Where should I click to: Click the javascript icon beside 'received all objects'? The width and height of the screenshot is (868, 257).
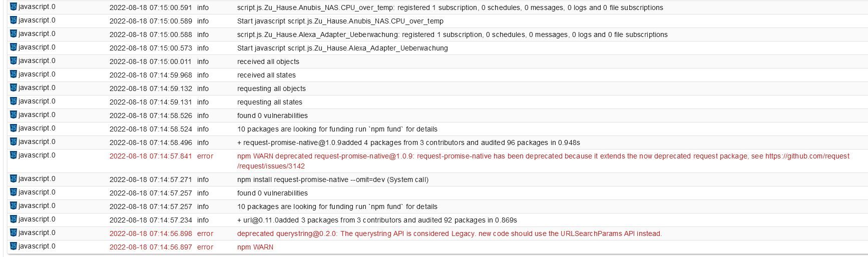[x=14, y=61]
